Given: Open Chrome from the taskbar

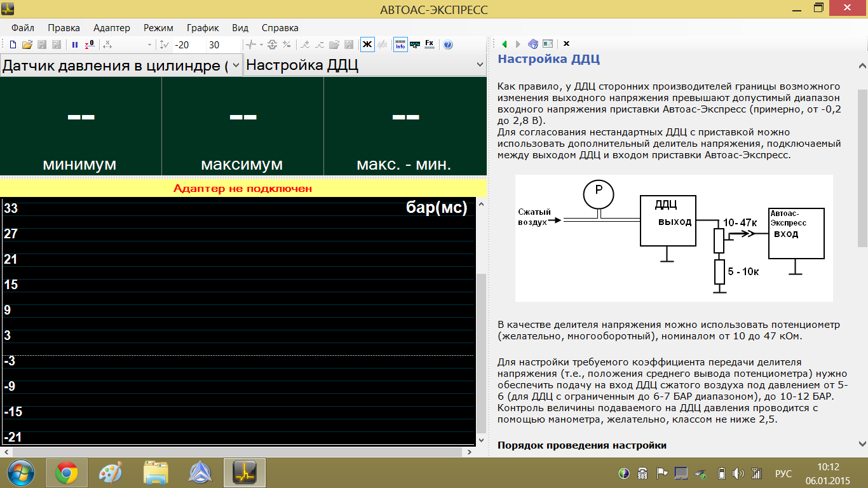Looking at the screenshot, I should pos(66,473).
